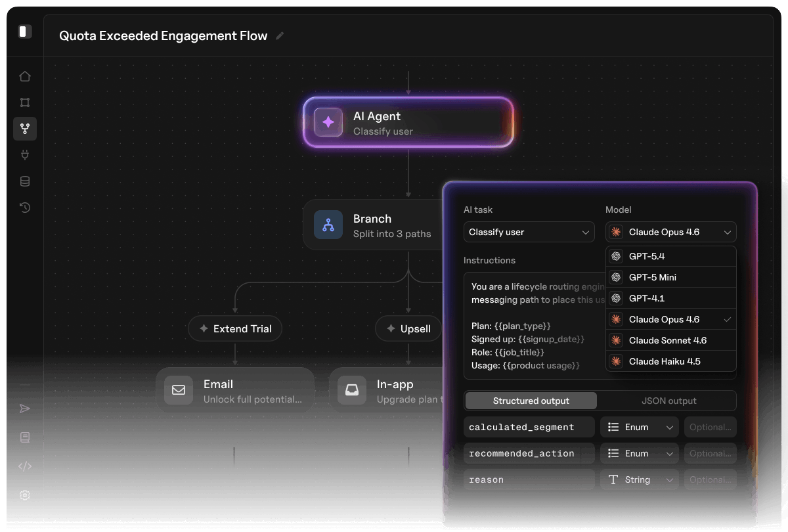Select the workflow branch icon in sidebar
Screen dimensions: 788x532
(25, 129)
